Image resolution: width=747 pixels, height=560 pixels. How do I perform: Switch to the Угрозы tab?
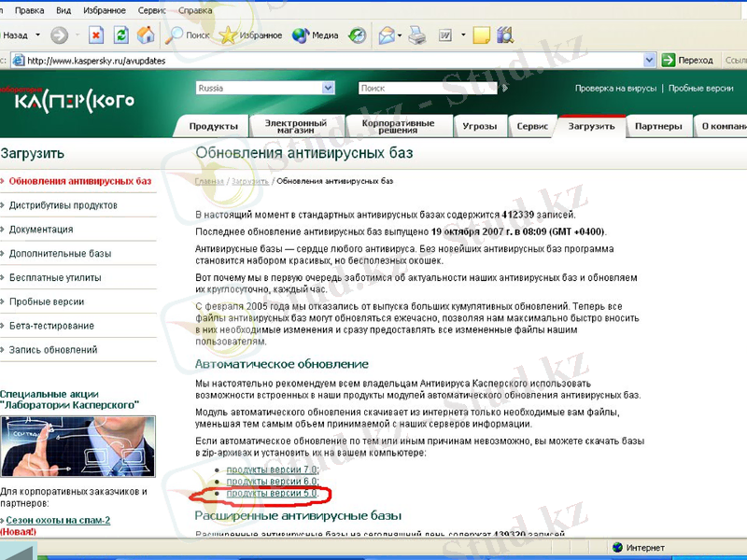[480, 127]
